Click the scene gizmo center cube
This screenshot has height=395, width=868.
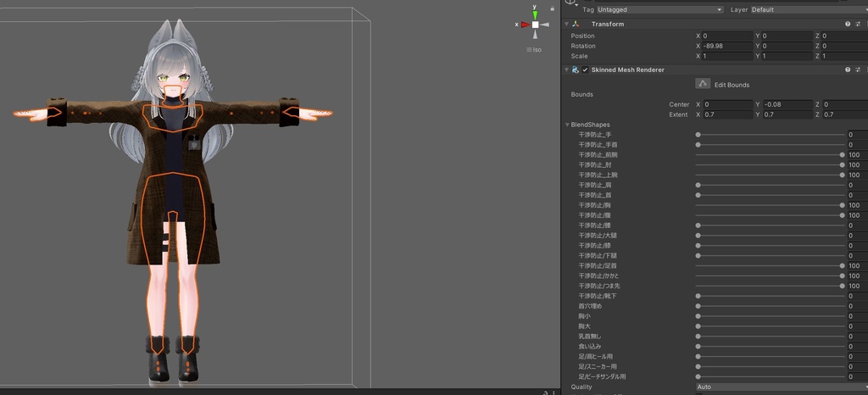[536, 25]
